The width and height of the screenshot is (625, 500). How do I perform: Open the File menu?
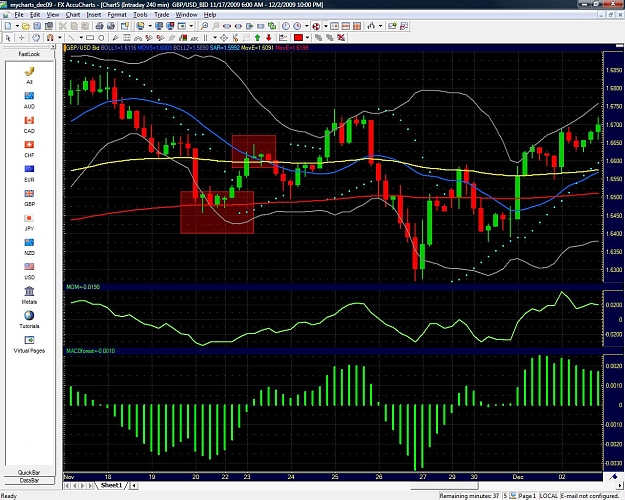click(19, 15)
